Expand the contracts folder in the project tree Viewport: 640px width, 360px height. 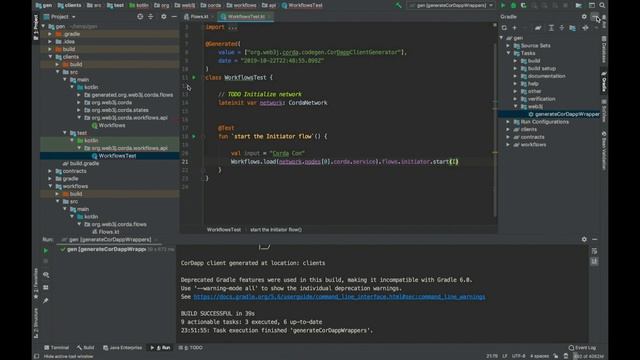tap(50, 171)
